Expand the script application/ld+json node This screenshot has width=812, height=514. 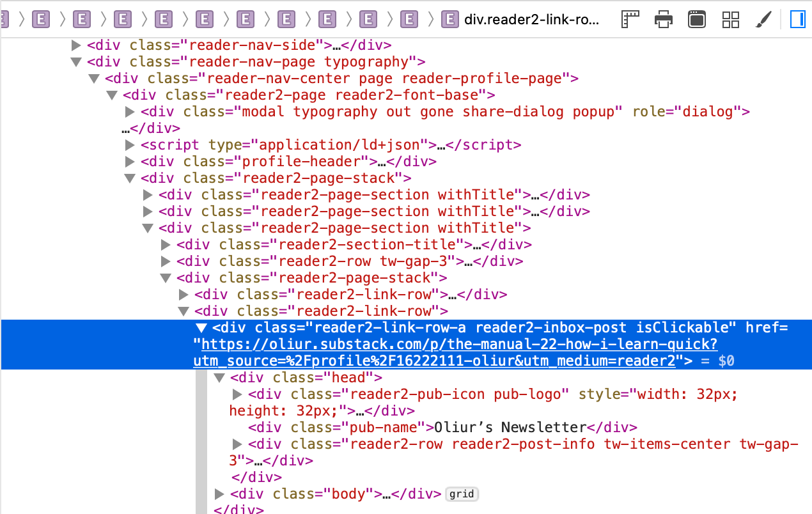click(x=130, y=145)
